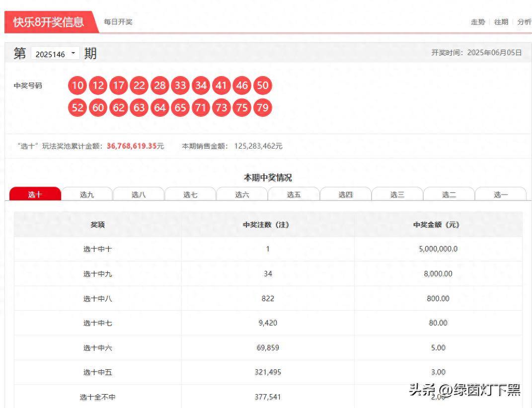This screenshot has width=532, height=408.
Task: Select the 选三 tab
Action: click(397, 194)
